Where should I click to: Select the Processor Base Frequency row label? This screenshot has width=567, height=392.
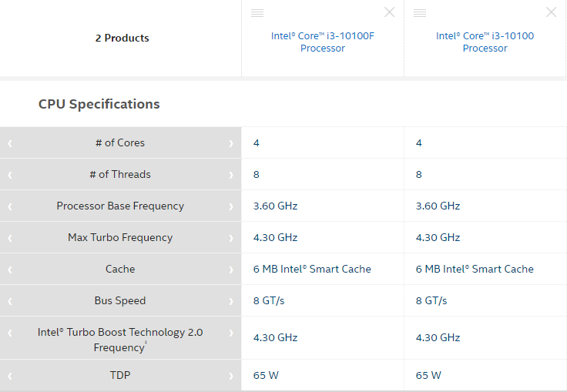pyautogui.click(x=120, y=206)
